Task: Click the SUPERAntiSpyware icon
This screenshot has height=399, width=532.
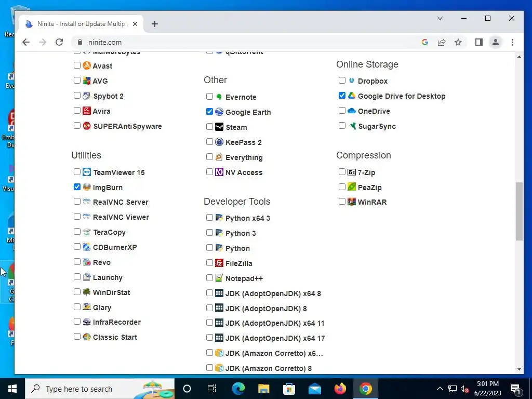Action: point(87,126)
